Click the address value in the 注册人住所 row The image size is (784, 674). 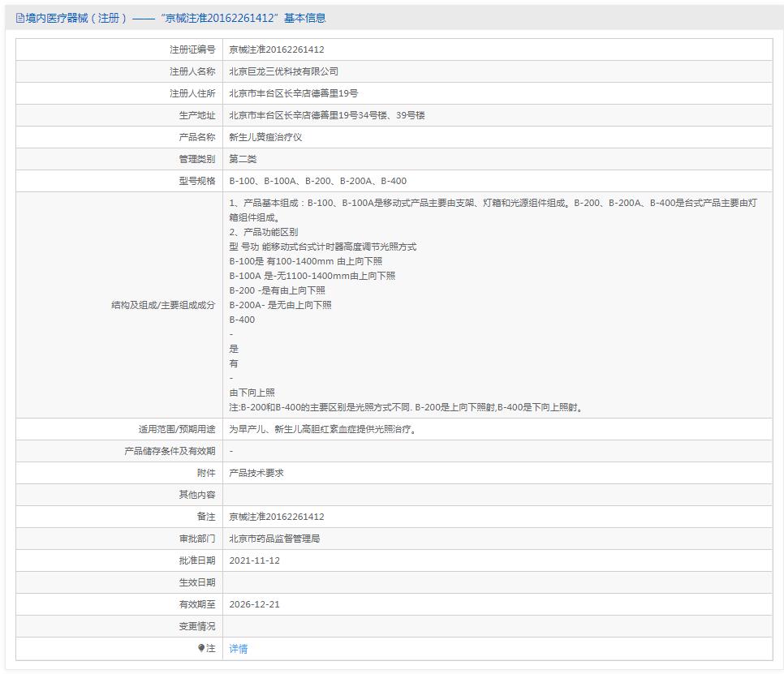pos(294,93)
